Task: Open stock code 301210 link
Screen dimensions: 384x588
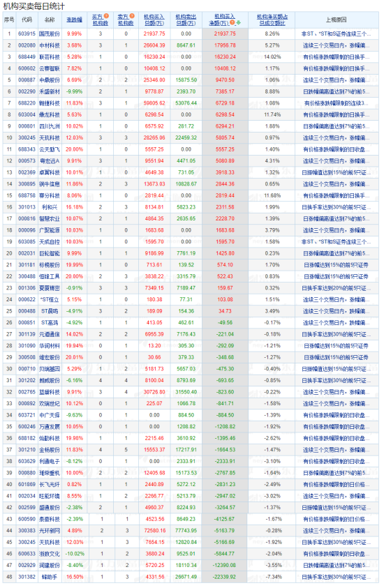Action: coord(27,450)
